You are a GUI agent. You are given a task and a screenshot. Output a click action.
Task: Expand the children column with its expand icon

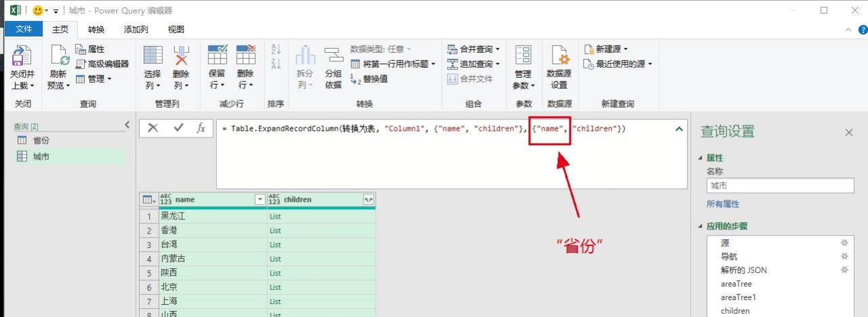[368, 199]
